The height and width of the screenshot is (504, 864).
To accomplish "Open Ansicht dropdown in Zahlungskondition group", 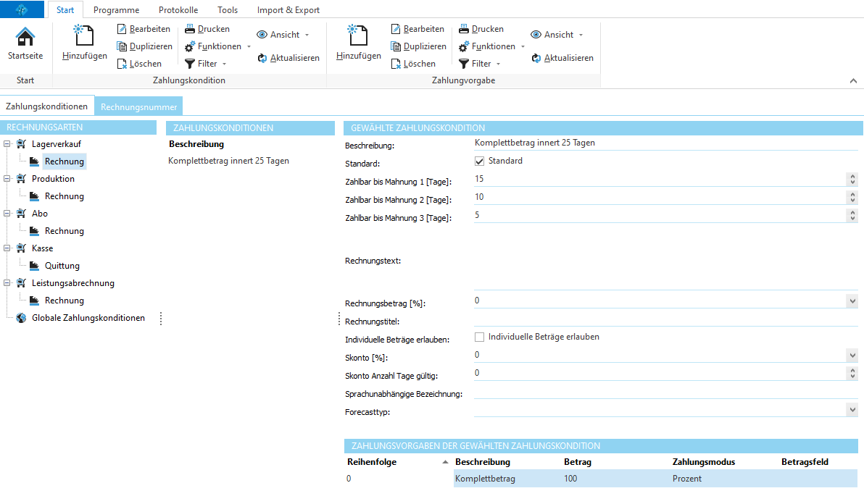I will [283, 35].
